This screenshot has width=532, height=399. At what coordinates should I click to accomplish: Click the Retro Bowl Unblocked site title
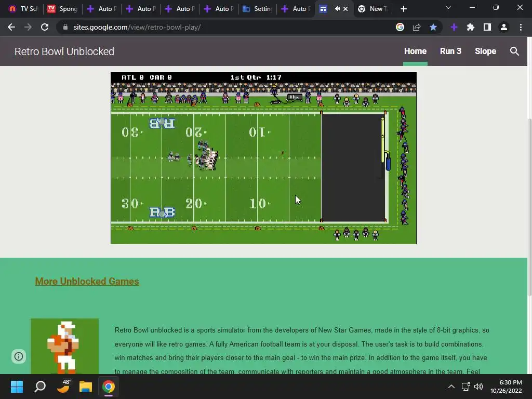[64, 51]
